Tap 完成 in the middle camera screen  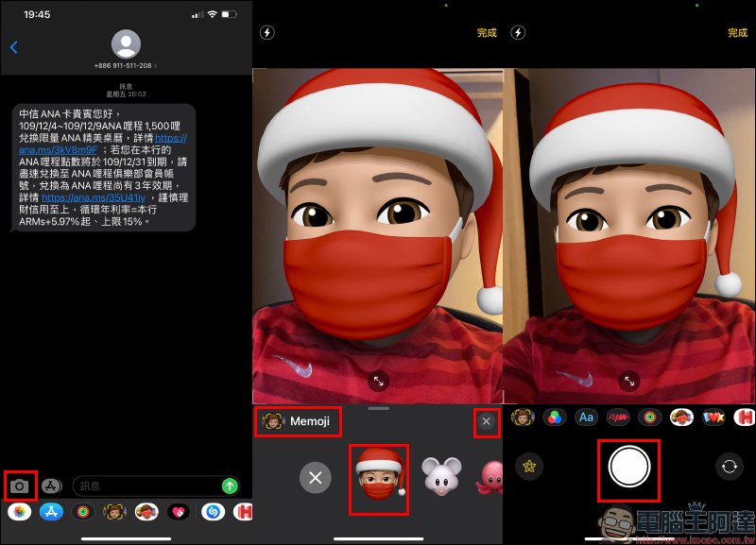click(x=487, y=33)
